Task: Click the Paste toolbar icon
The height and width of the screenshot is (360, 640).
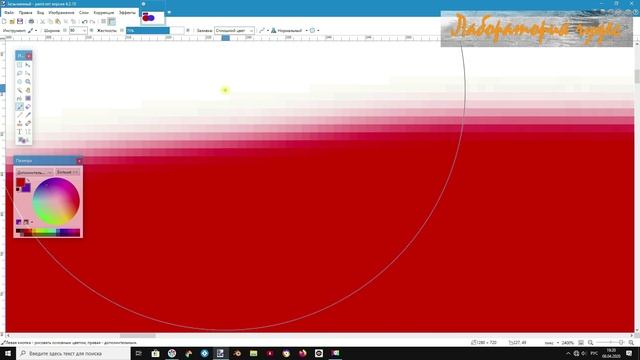Action: pos(58,21)
